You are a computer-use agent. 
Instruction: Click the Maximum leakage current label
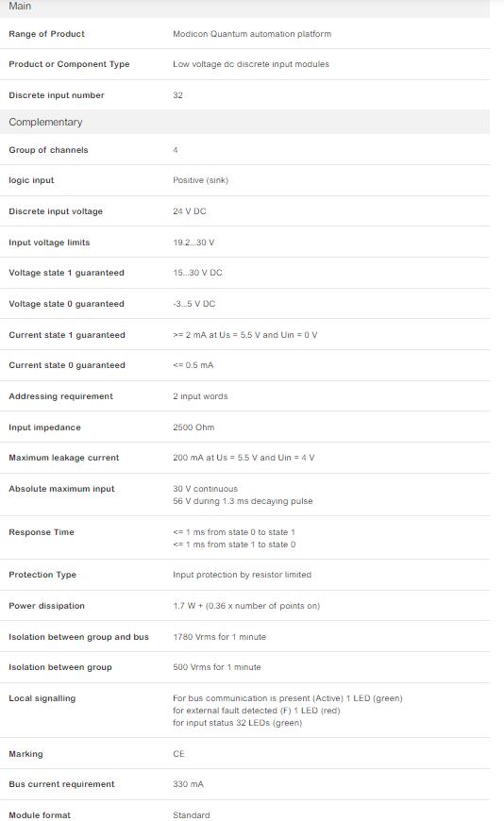tap(64, 458)
